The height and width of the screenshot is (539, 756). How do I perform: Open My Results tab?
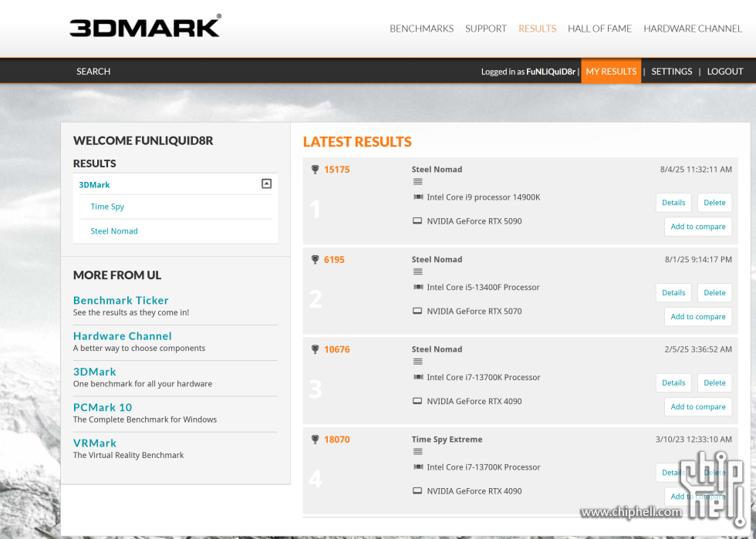(x=611, y=72)
